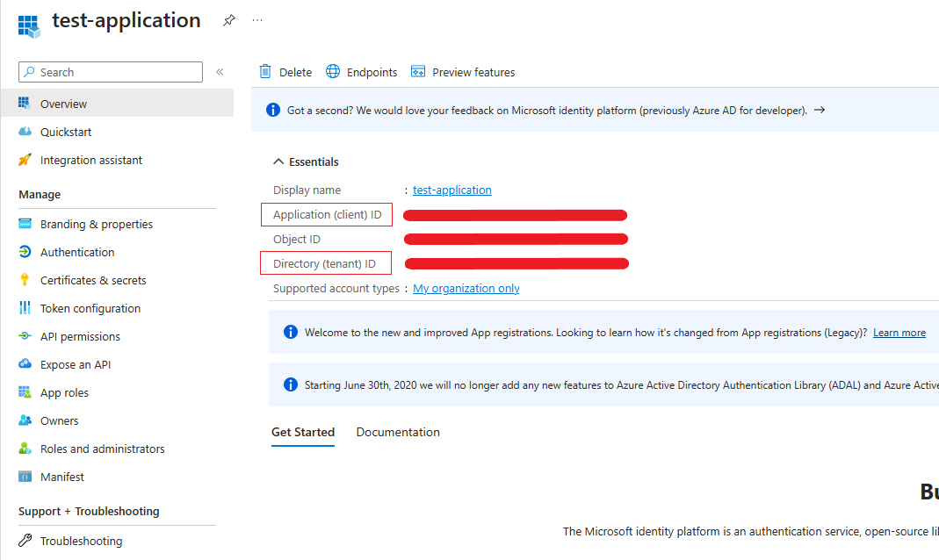The height and width of the screenshot is (560, 939).
Task: Click into the sidebar Search box
Action: coord(111,72)
